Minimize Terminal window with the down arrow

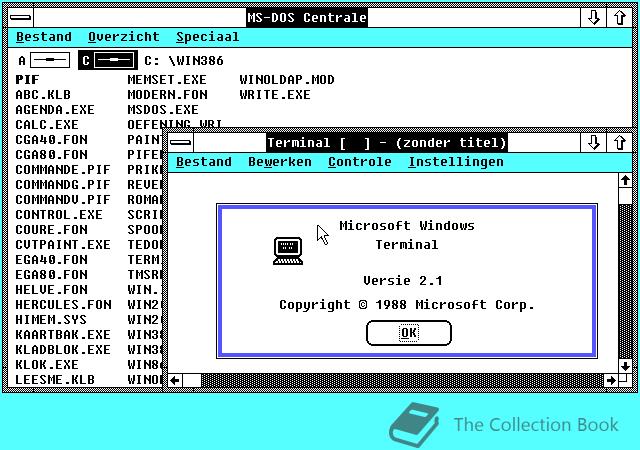point(593,143)
